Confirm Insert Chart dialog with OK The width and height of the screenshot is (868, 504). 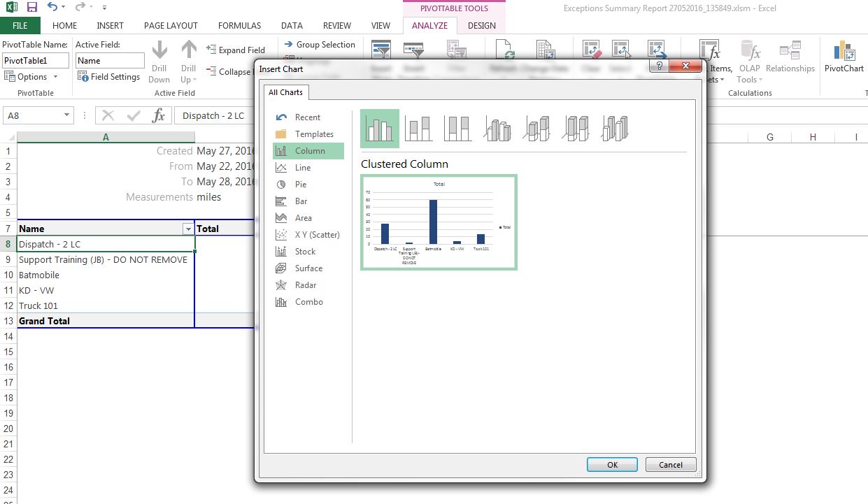(x=612, y=465)
